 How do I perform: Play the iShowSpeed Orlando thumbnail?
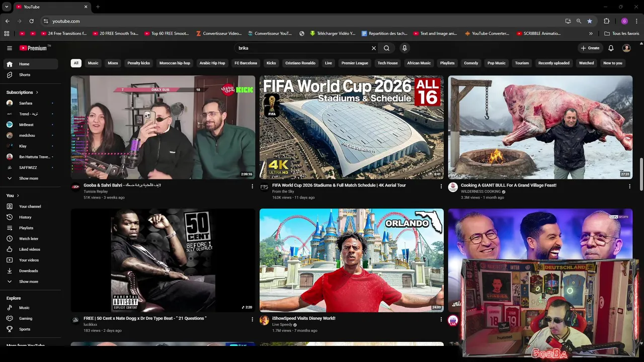[x=352, y=260]
